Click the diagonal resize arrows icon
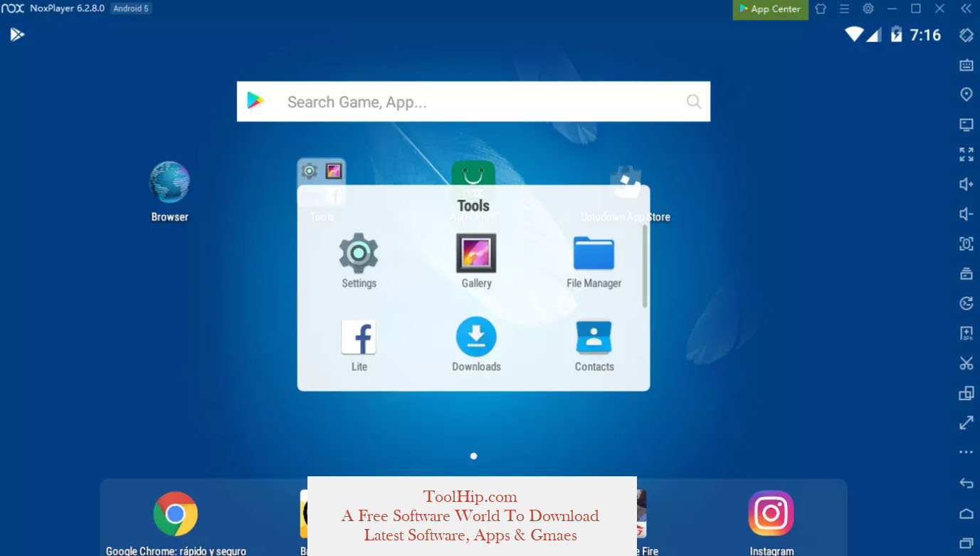This screenshot has height=556, width=980. (x=966, y=423)
